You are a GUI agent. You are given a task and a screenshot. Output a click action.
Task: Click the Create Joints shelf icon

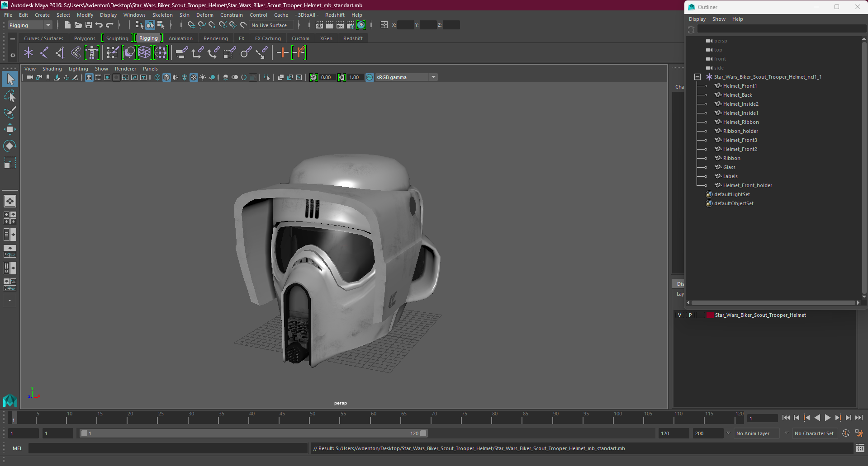point(44,53)
